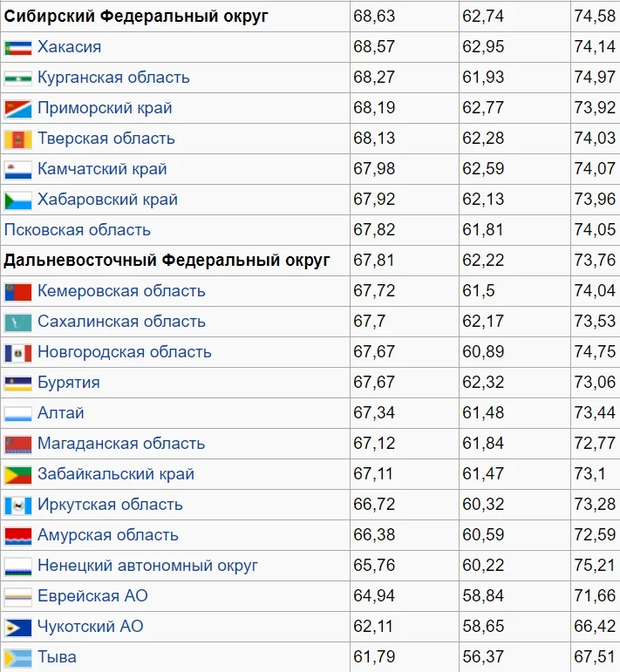Open the Псковская область link
This screenshot has width=620, height=672.
tap(78, 230)
